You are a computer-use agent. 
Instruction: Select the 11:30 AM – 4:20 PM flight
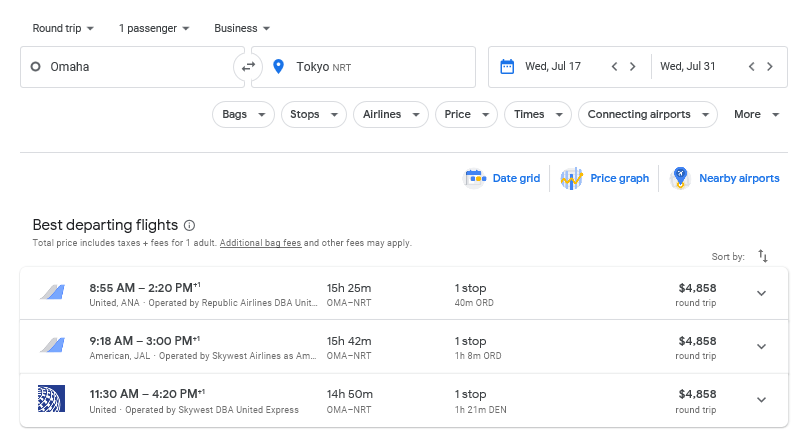[x=404, y=400]
